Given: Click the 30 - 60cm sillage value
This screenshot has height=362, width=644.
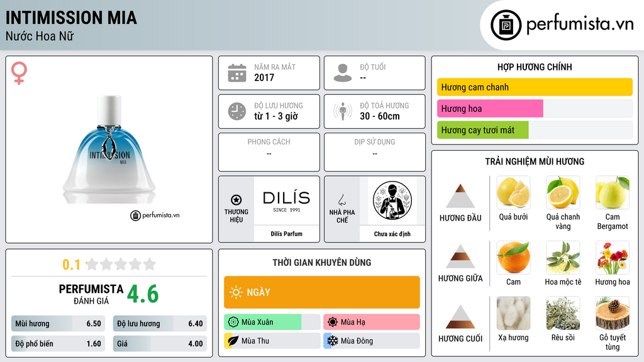Looking at the screenshot, I should [x=379, y=116].
